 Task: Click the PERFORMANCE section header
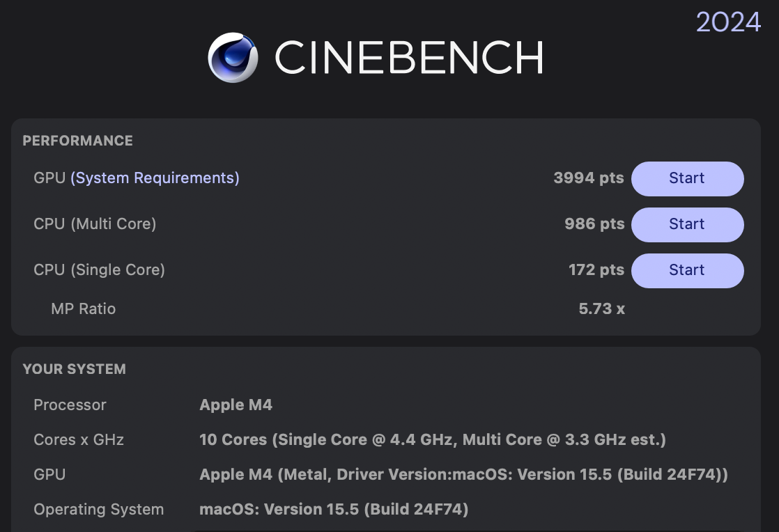[77, 141]
